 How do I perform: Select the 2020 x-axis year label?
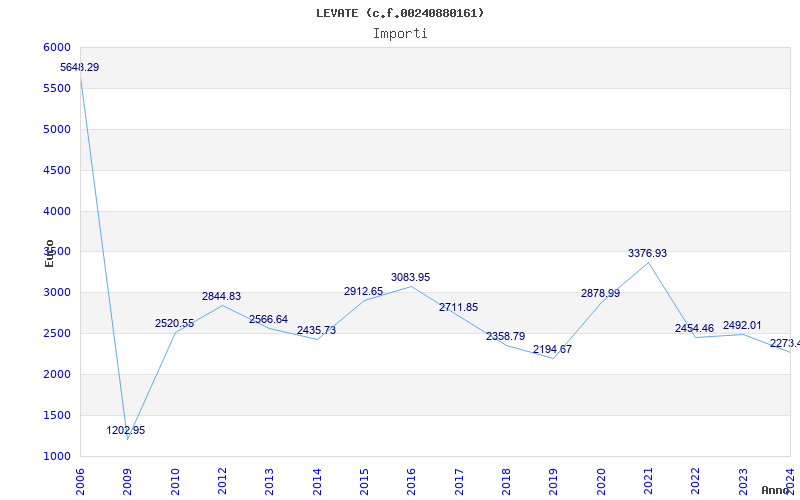point(601,482)
